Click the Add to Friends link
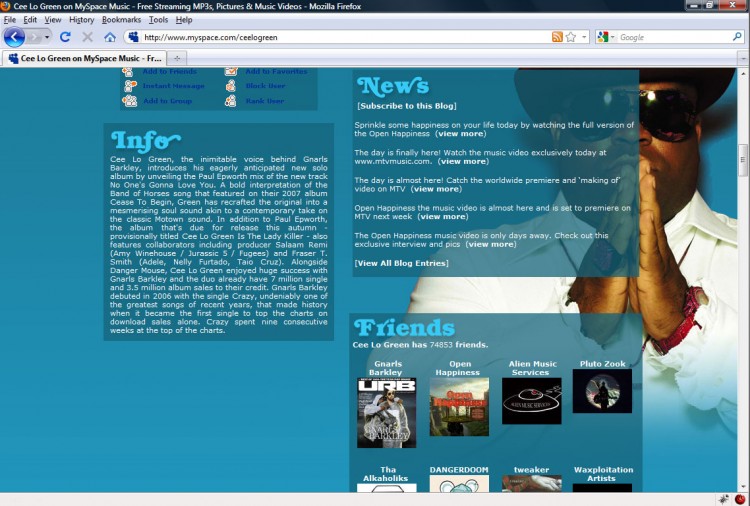Image resolution: width=750 pixels, height=506 pixels. point(170,71)
